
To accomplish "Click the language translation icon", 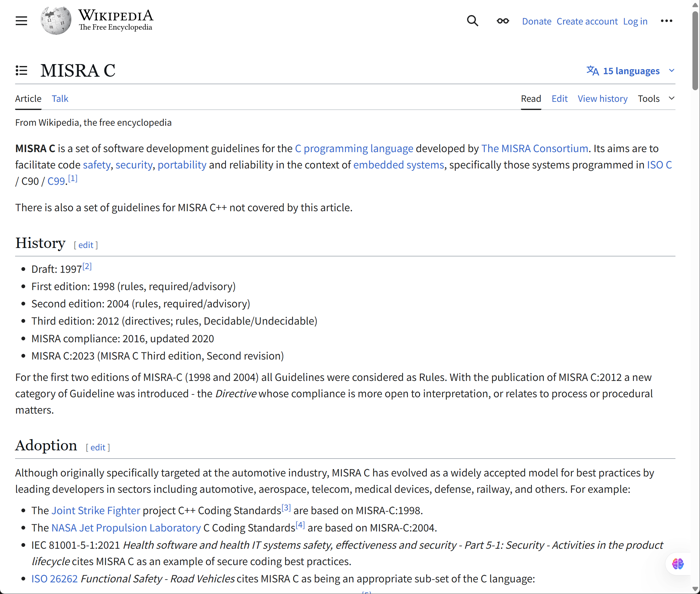I will click(x=592, y=71).
